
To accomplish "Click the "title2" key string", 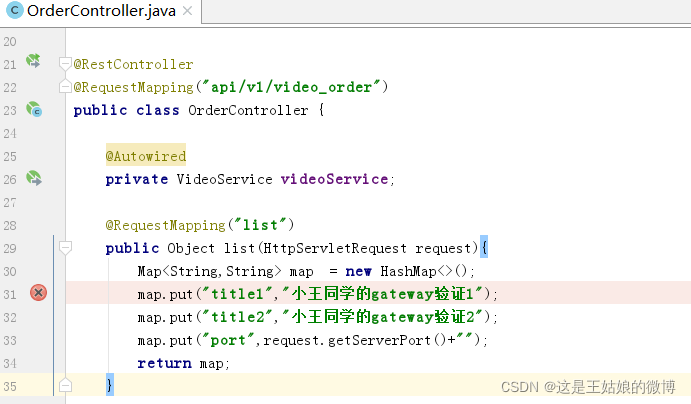I will point(237,317).
